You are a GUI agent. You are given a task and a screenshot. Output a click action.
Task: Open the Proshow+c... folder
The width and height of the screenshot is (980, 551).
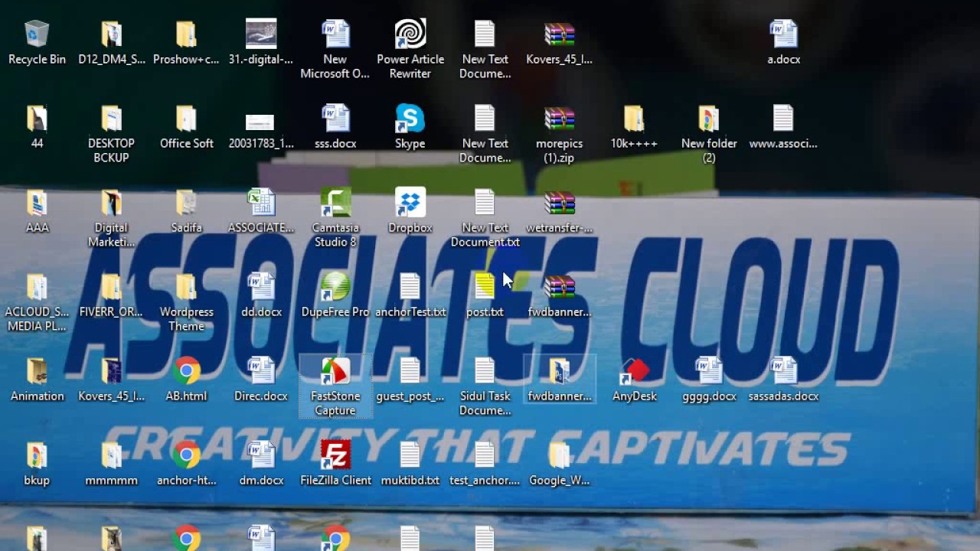click(x=186, y=43)
